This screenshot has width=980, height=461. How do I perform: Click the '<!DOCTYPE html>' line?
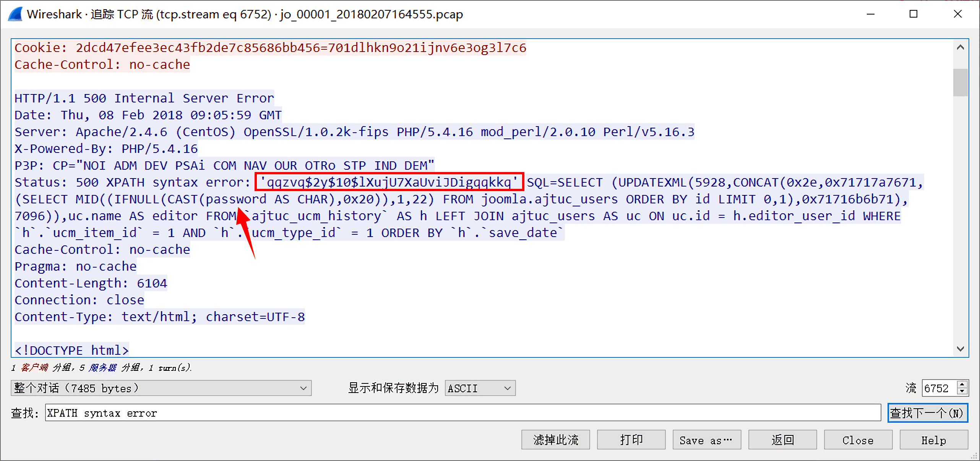click(x=71, y=350)
